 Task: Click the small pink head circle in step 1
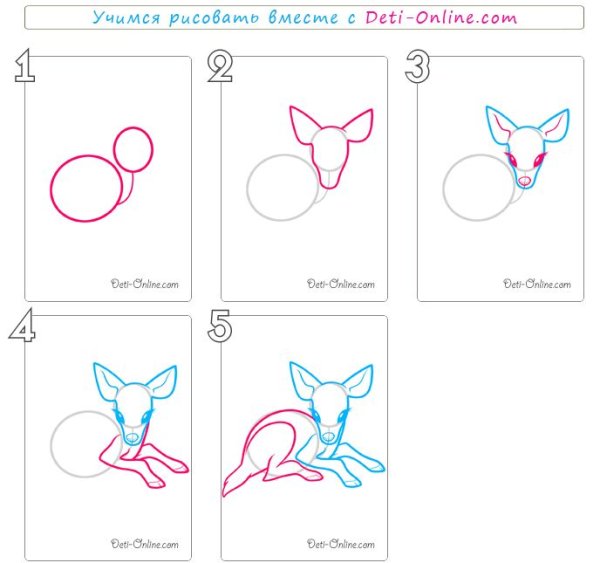click(x=133, y=150)
